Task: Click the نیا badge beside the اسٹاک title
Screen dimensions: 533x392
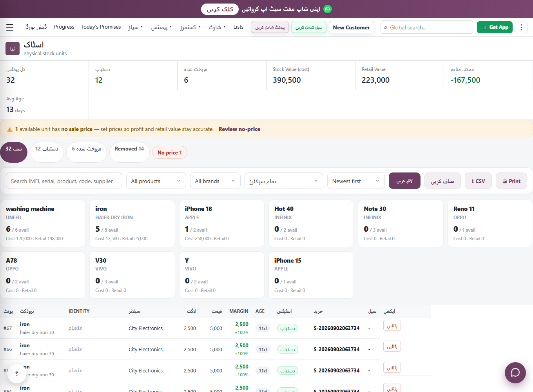Action: point(13,49)
